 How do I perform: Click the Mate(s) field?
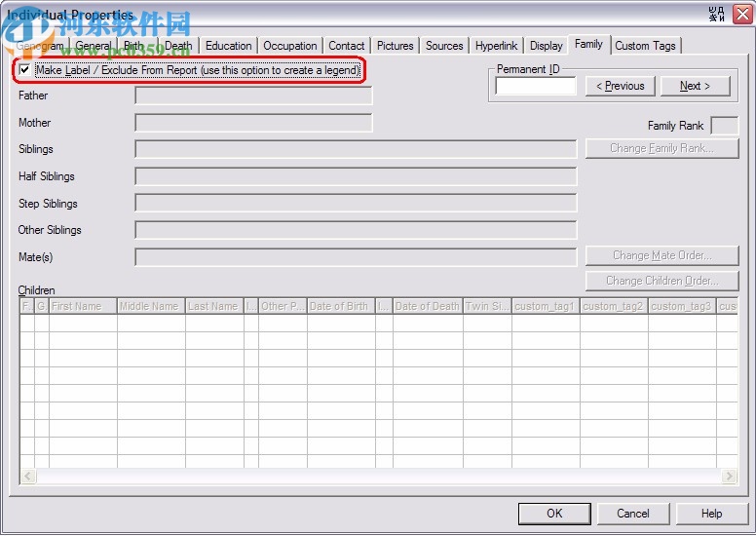point(356,257)
